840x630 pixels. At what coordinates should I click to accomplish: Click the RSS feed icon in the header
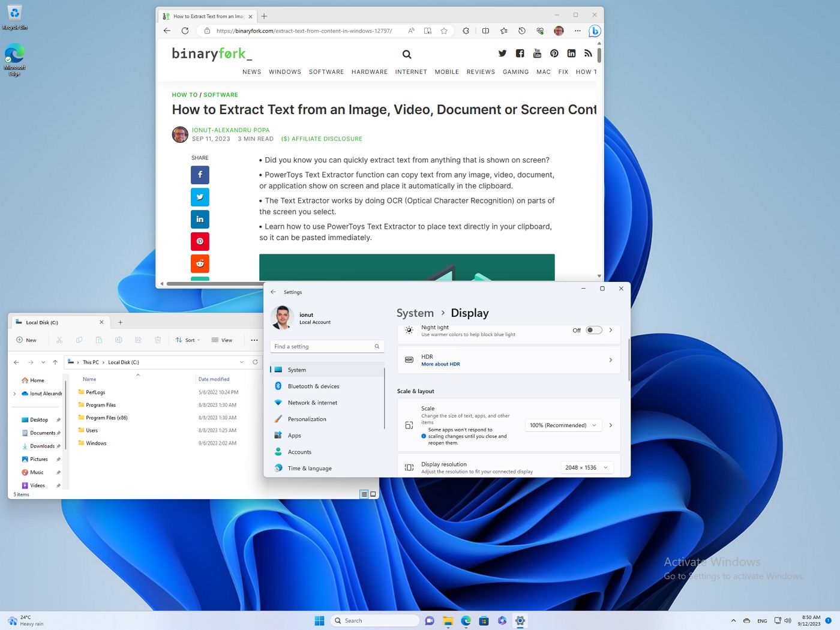(588, 53)
